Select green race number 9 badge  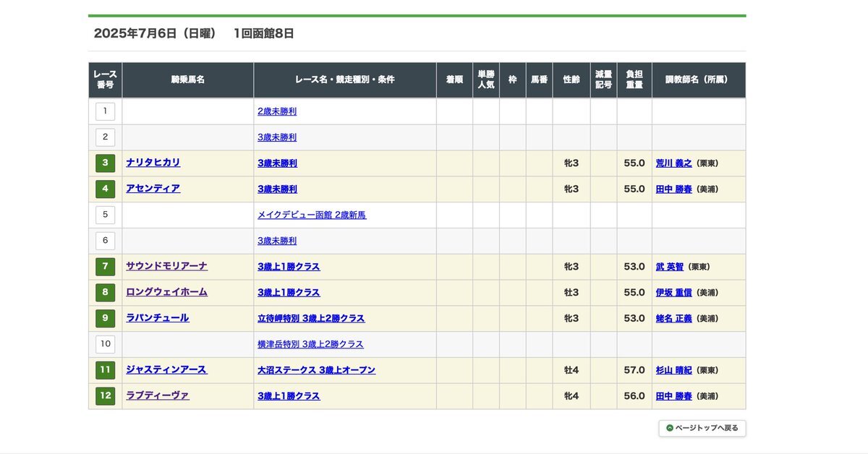point(105,318)
